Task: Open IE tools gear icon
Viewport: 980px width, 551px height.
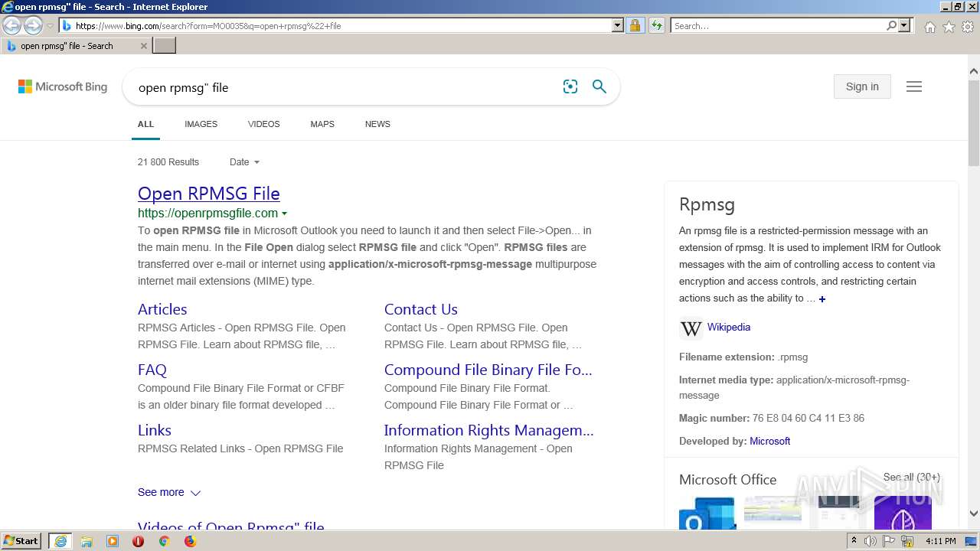Action: tap(968, 27)
